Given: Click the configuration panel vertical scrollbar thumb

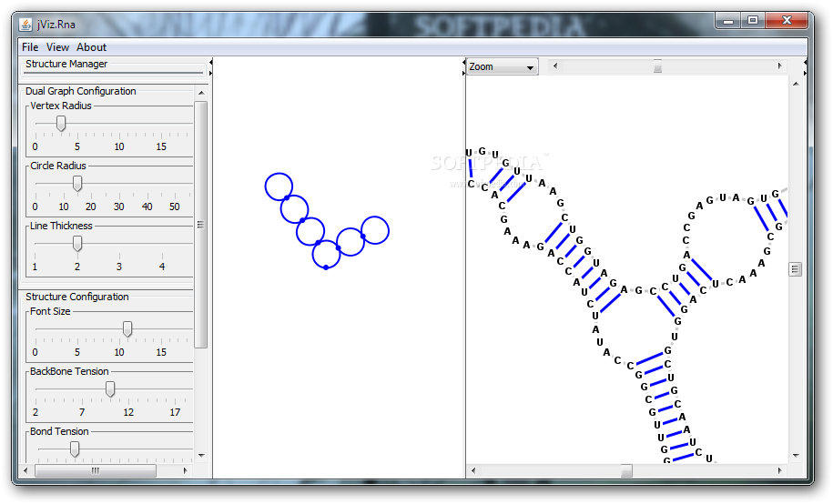Looking at the screenshot, I should (x=201, y=224).
